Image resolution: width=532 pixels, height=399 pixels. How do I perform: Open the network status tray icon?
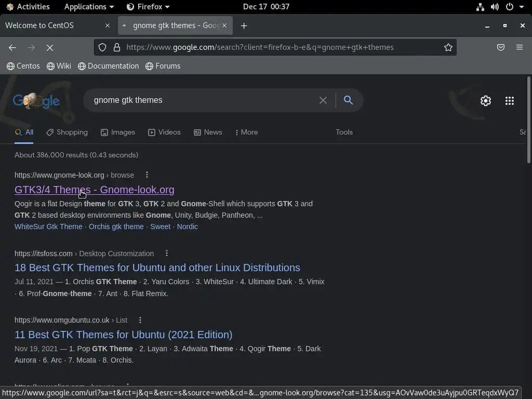480,7
